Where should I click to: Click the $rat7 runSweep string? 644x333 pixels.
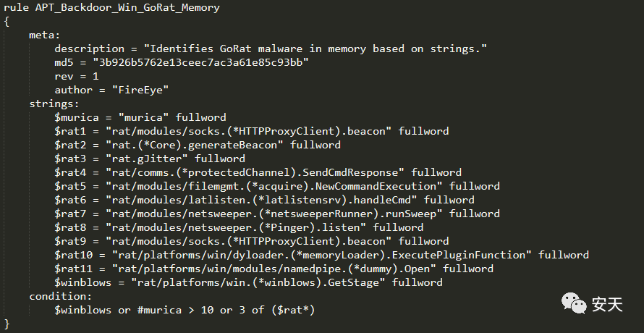(274, 214)
